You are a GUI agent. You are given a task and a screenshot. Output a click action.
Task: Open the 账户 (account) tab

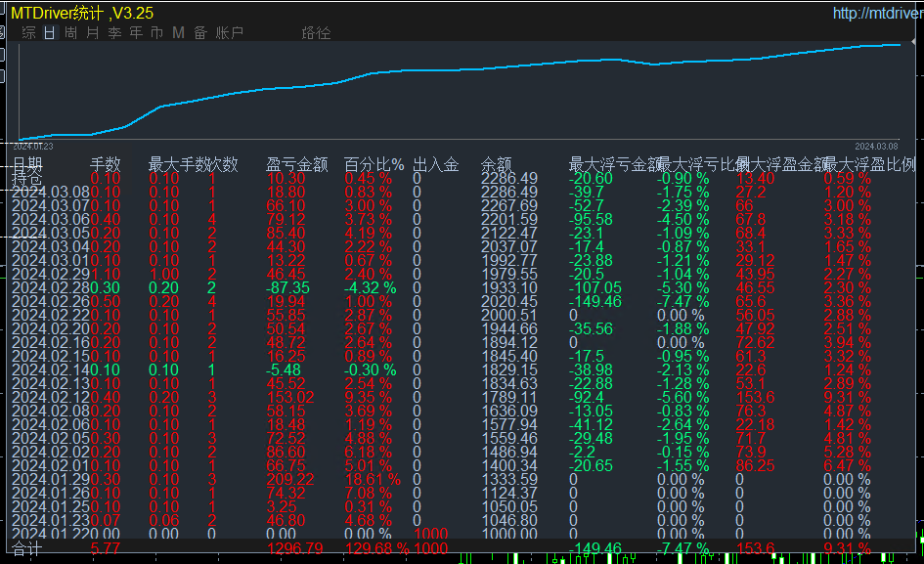tap(229, 33)
